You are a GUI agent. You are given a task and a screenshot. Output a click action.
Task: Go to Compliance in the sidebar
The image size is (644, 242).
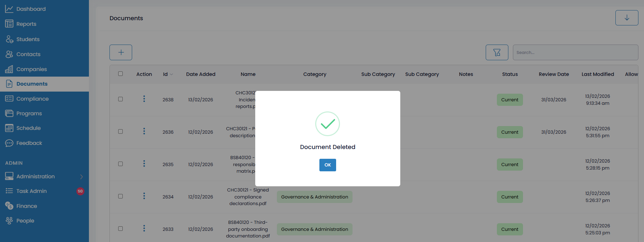(x=32, y=99)
